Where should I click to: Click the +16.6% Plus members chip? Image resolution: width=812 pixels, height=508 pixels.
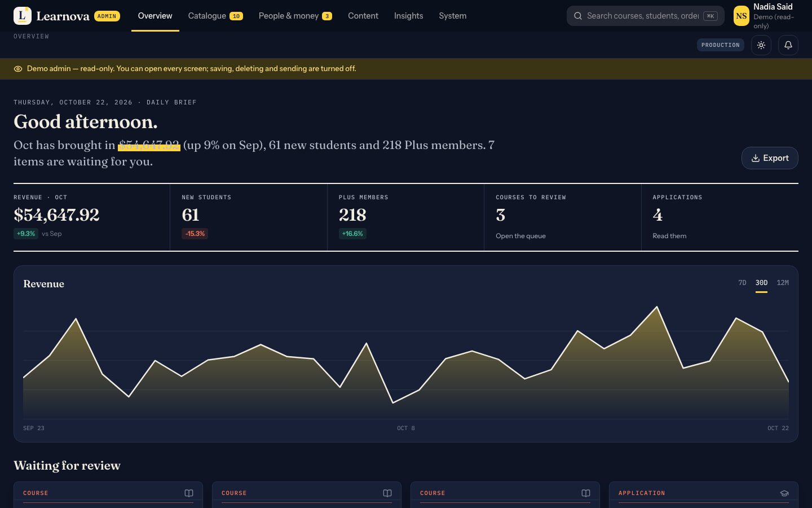point(352,234)
